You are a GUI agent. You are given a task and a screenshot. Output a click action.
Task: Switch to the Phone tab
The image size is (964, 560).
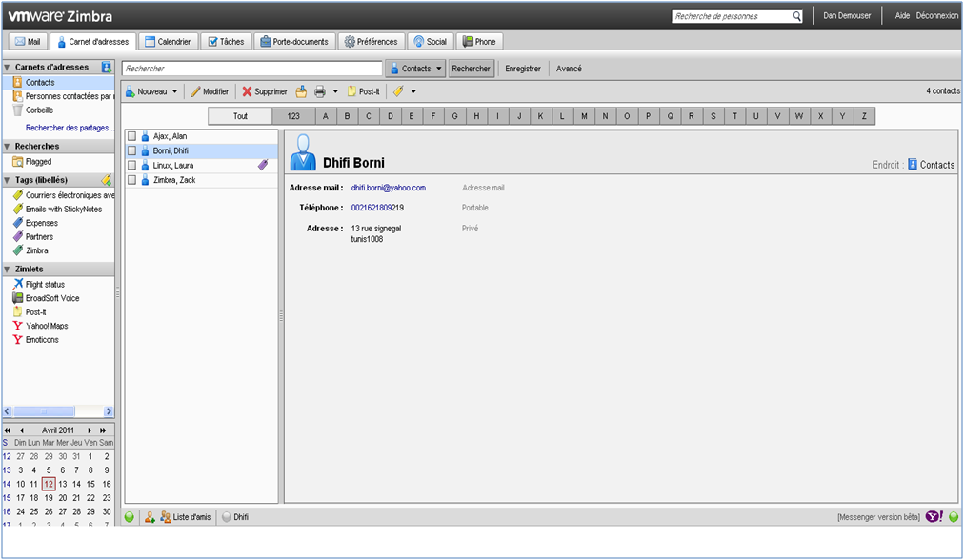479,42
